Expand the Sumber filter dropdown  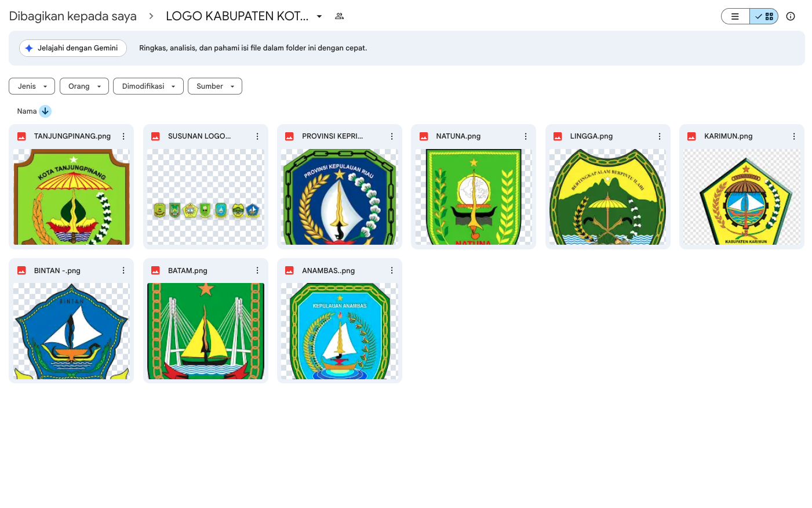click(215, 86)
